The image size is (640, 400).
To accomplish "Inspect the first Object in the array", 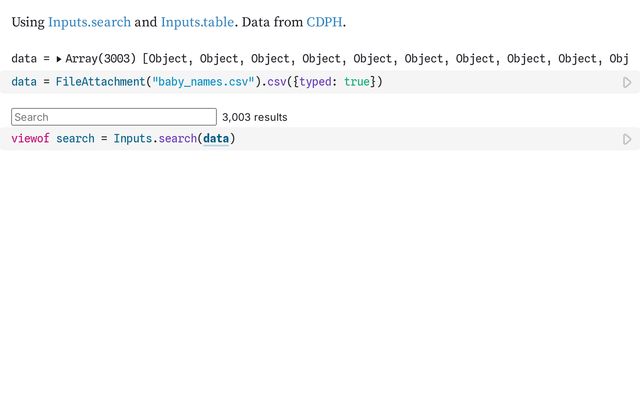I will [x=168, y=60].
